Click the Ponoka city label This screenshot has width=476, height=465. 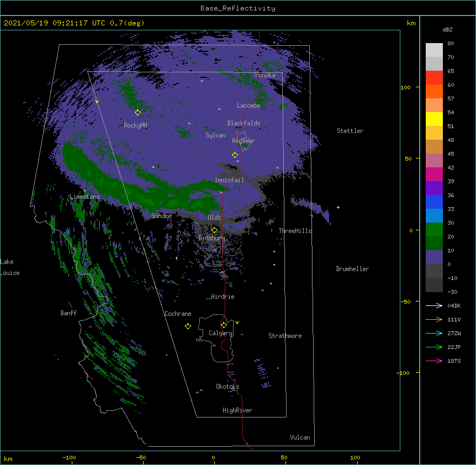click(265, 75)
